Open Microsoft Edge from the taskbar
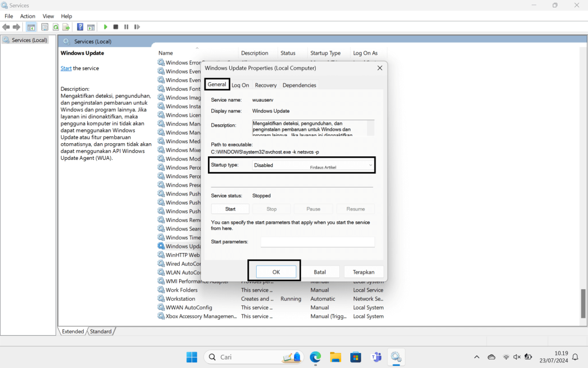This screenshot has width=588, height=368. pyautogui.click(x=315, y=357)
